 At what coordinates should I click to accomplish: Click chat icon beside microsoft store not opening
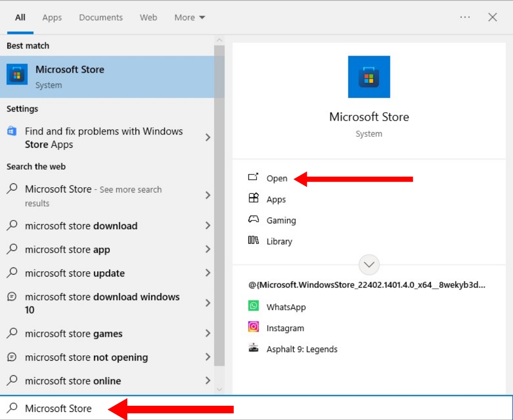point(12,357)
